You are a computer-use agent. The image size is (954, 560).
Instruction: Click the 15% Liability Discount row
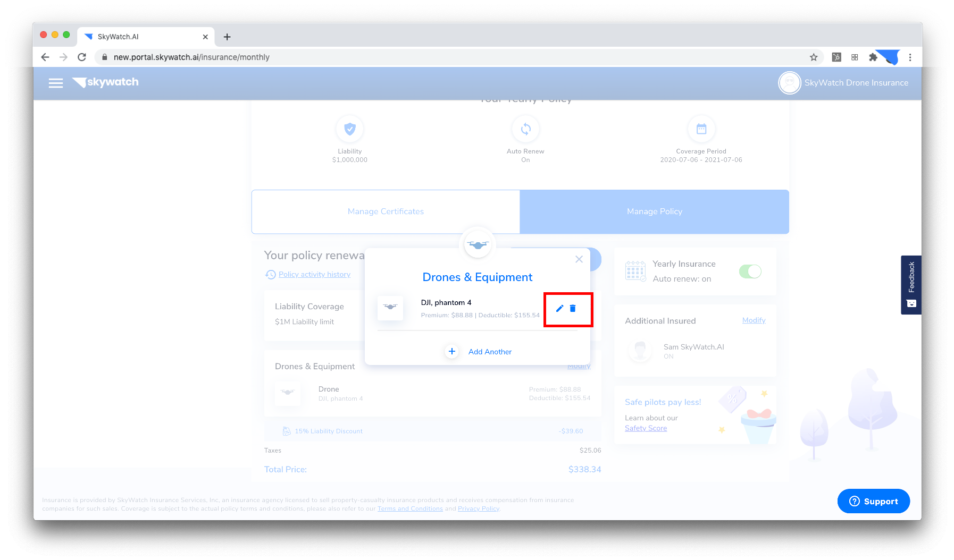pos(433,431)
